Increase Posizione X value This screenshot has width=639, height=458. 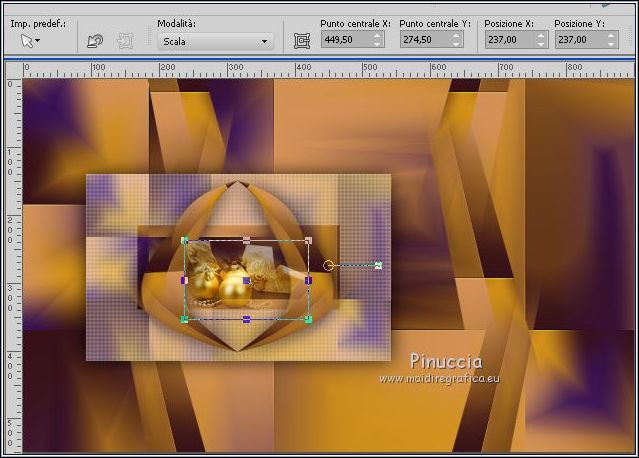point(541,36)
